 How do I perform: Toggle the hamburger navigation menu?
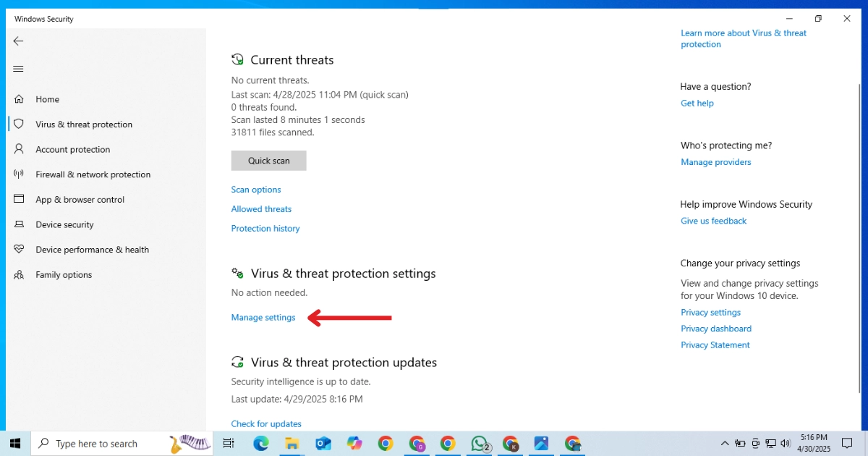click(x=19, y=69)
